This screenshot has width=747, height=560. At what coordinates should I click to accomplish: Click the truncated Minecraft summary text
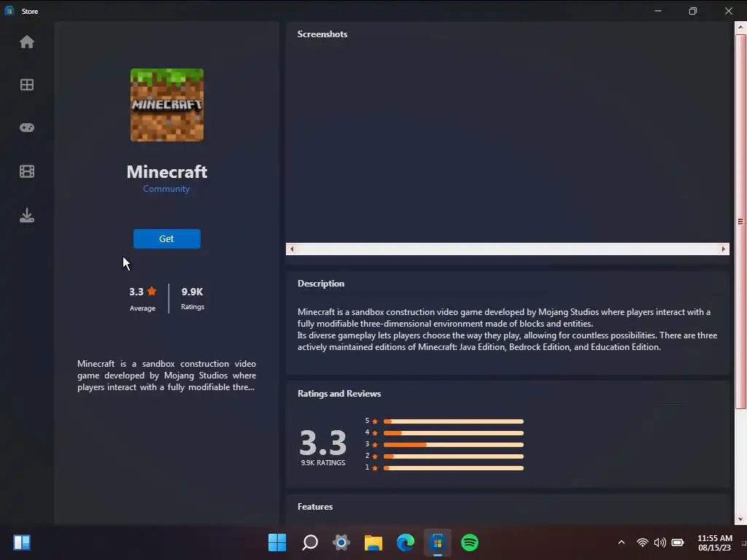click(x=167, y=376)
